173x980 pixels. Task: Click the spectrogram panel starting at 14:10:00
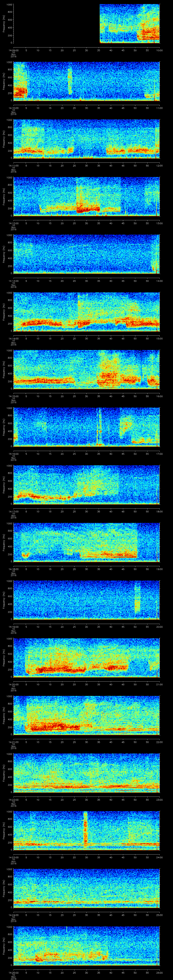click(86, 81)
